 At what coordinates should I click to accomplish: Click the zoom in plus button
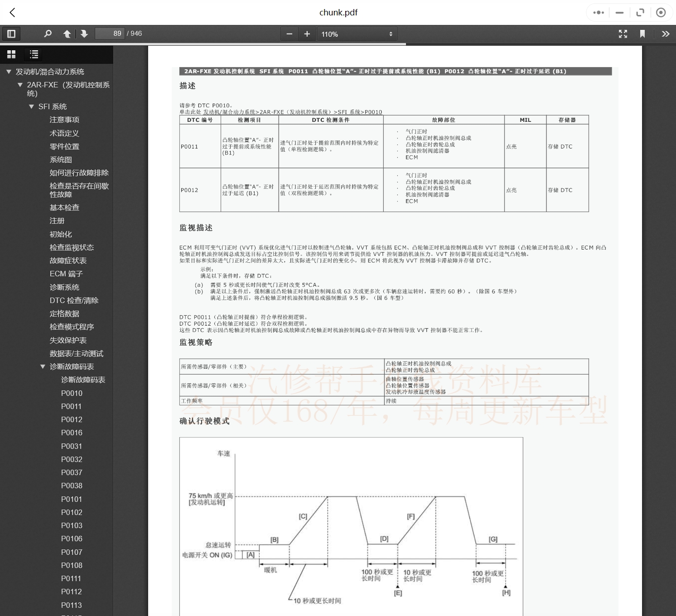(307, 34)
